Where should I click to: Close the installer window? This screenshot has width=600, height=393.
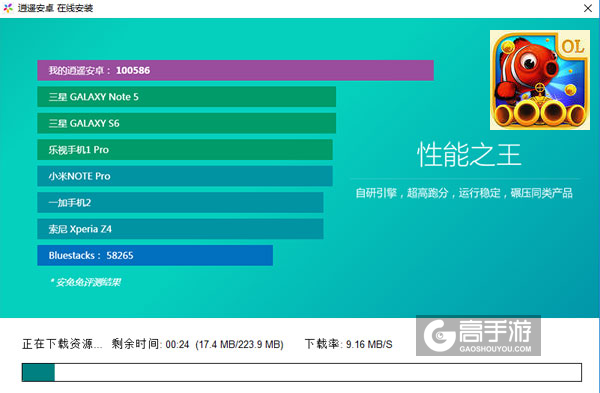point(588,8)
